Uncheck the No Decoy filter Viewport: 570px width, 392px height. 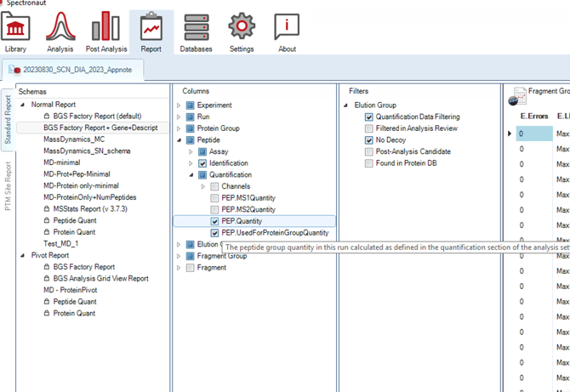369,140
